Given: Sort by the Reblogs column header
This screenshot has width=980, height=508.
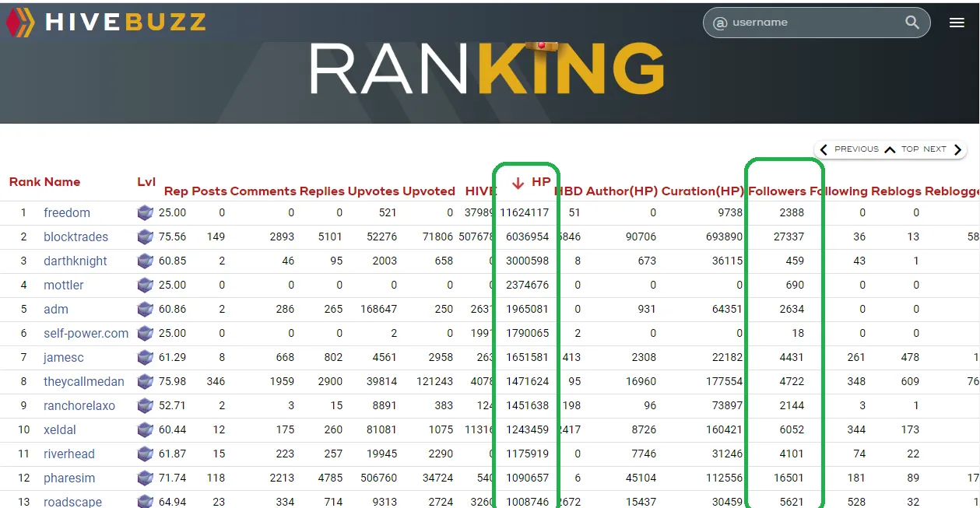Looking at the screenshot, I should (896, 191).
